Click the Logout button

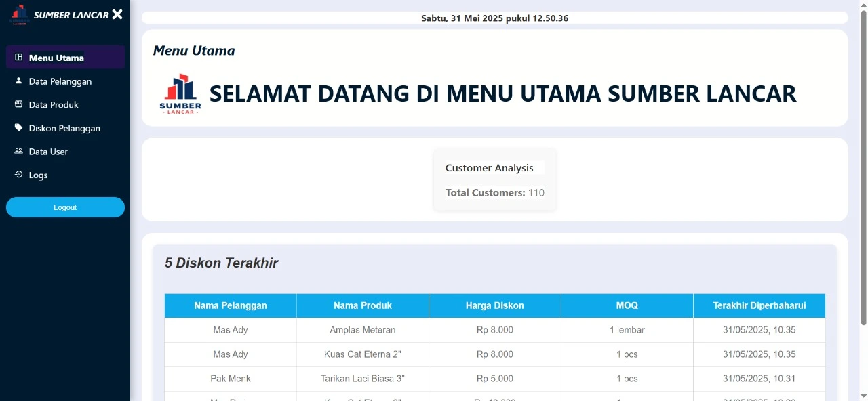pyautogui.click(x=65, y=207)
